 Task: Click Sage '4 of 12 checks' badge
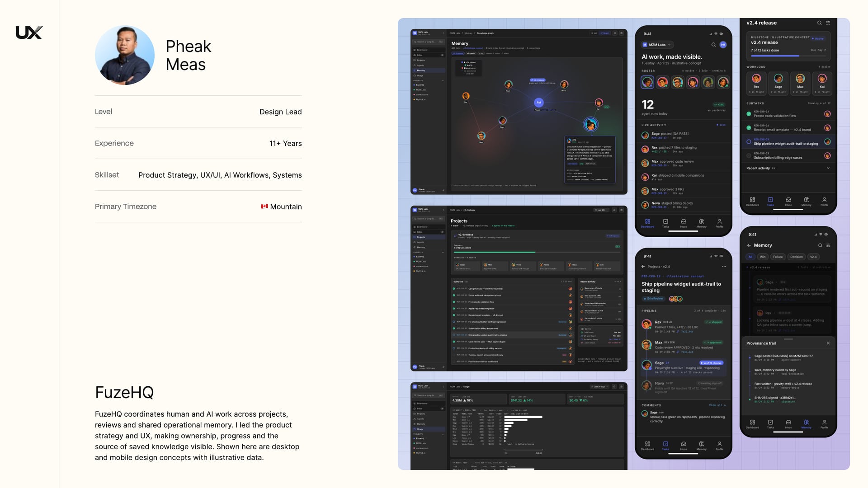pos(712,363)
